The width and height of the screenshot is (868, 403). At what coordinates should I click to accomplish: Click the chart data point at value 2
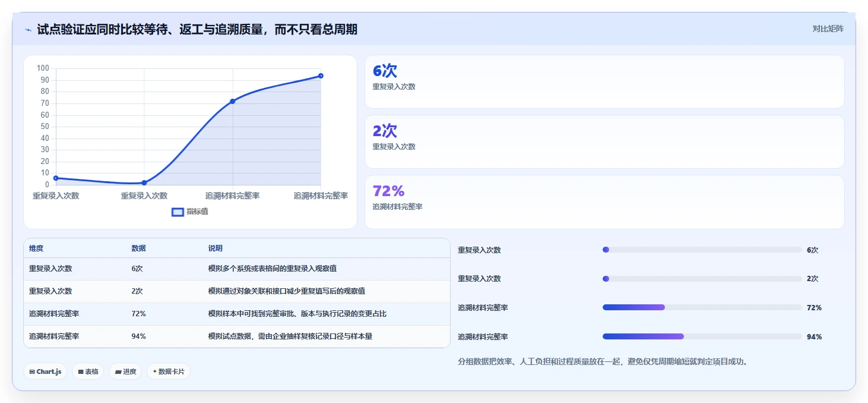coord(144,182)
